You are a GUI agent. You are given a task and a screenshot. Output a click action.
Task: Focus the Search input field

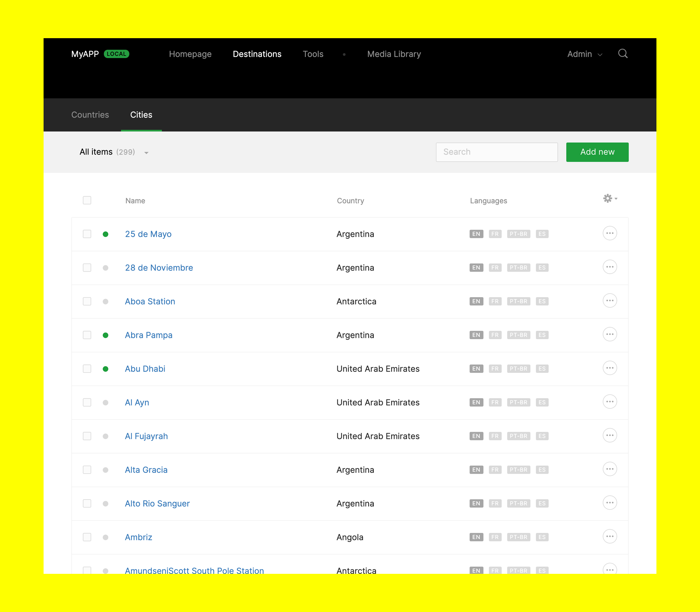496,152
